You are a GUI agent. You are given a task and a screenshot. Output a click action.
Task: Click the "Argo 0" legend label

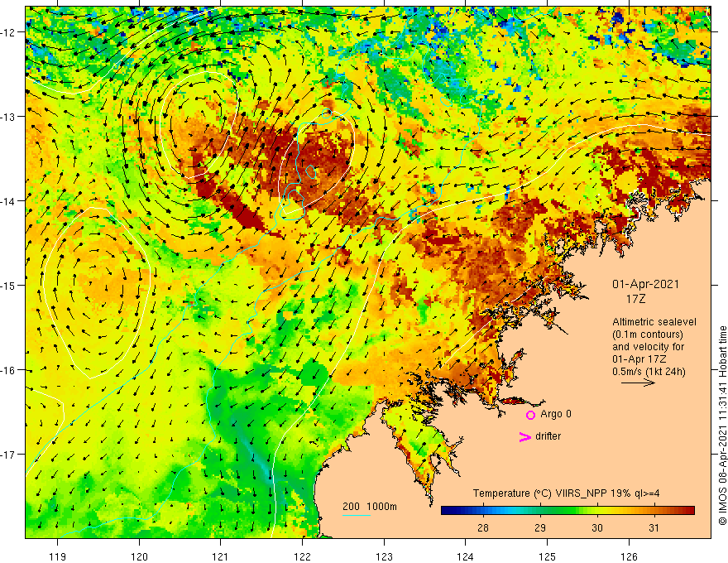point(556,414)
